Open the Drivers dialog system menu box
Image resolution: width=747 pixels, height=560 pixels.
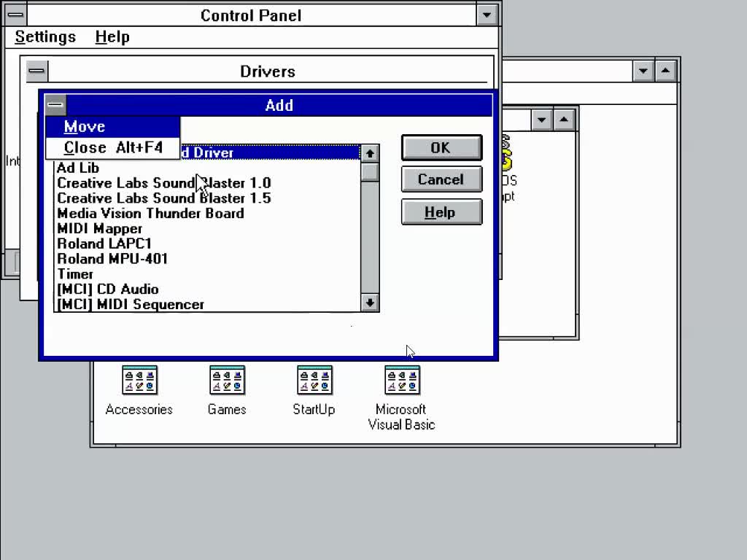36,71
